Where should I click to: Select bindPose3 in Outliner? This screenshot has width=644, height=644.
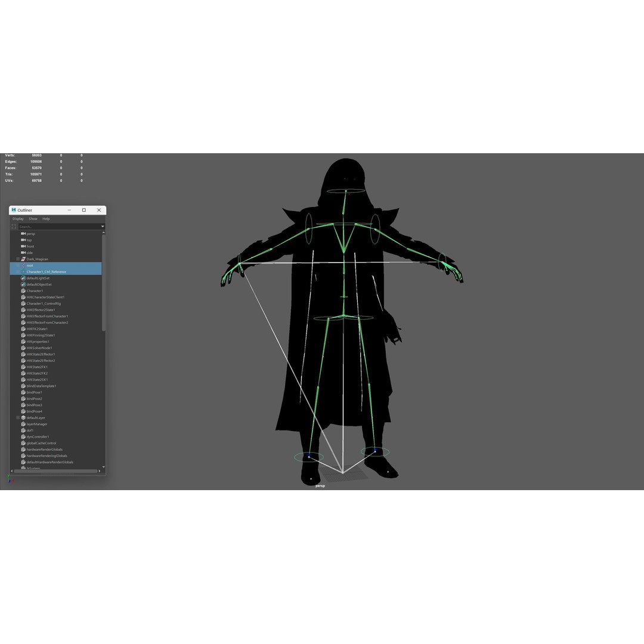[34, 405]
